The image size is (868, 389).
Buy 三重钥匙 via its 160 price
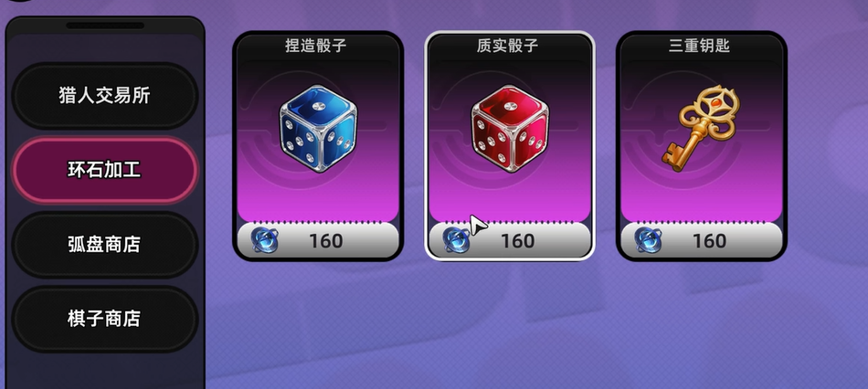pyautogui.click(x=710, y=241)
